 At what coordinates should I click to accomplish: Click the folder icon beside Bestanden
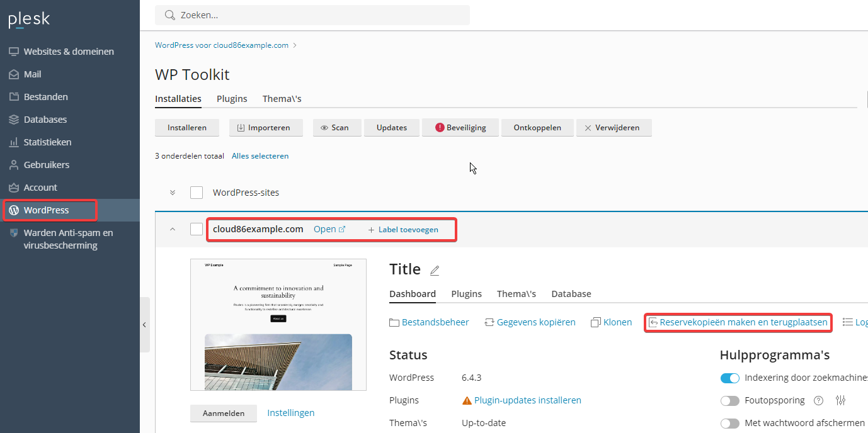click(x=14, y=97)
